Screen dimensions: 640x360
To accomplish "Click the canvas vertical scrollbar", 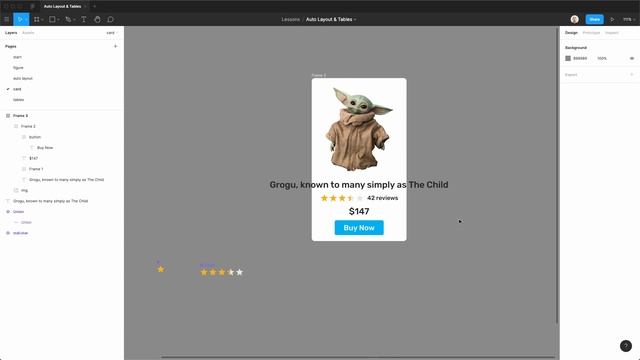I will tap(557, 176).
